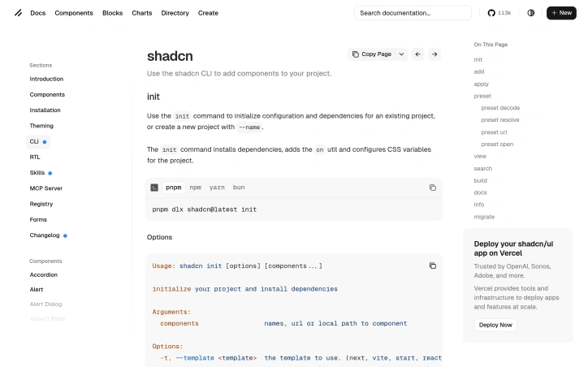Open Components under Sections sidebar
The width and height of the screenshot is (588, 367).
(47, 94)
